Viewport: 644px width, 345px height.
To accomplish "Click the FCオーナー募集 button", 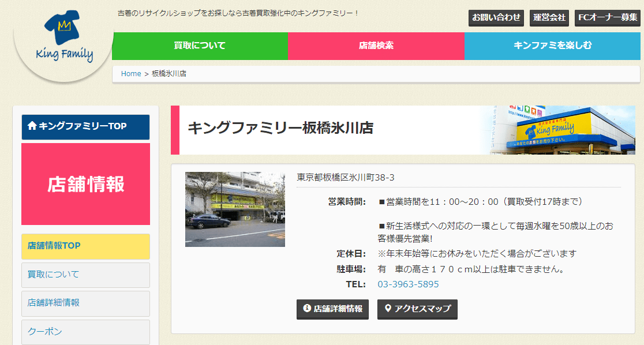I will (x=606, y=18).
